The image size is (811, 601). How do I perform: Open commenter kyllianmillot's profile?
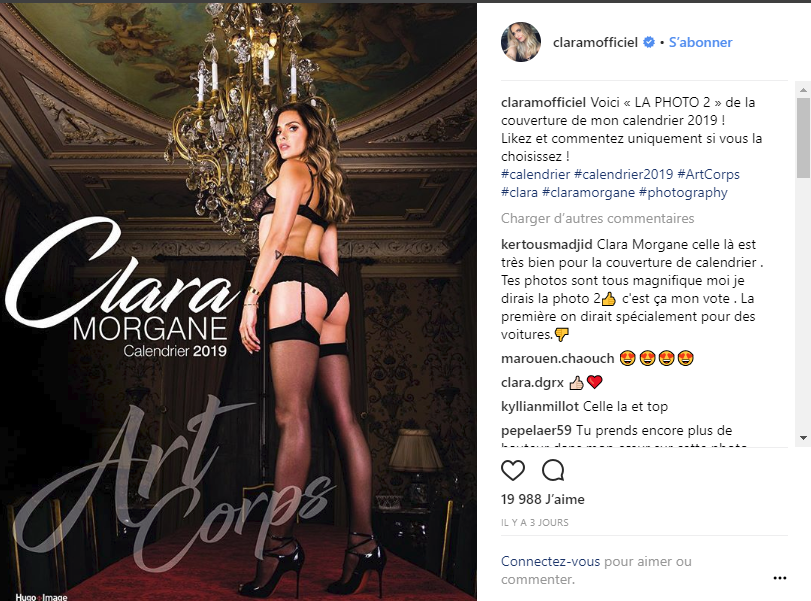[539, 407]
